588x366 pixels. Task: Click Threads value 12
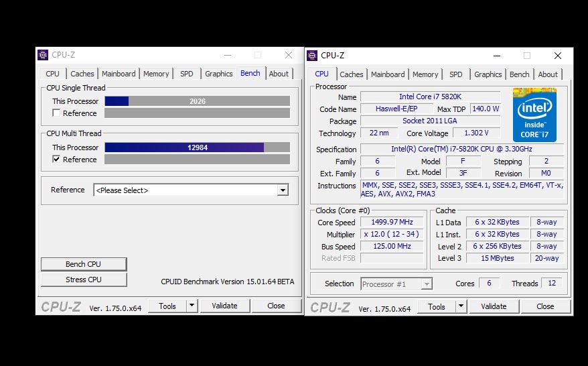(552, 283)
